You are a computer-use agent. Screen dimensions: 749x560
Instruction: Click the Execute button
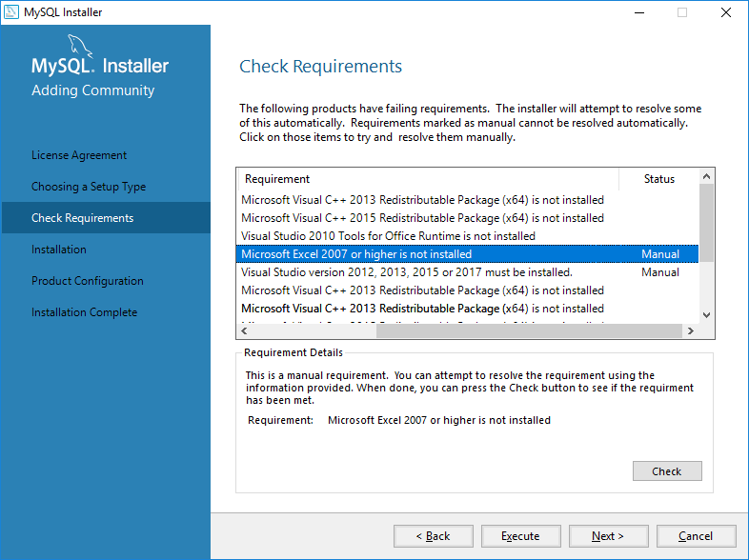coord(520,536)
